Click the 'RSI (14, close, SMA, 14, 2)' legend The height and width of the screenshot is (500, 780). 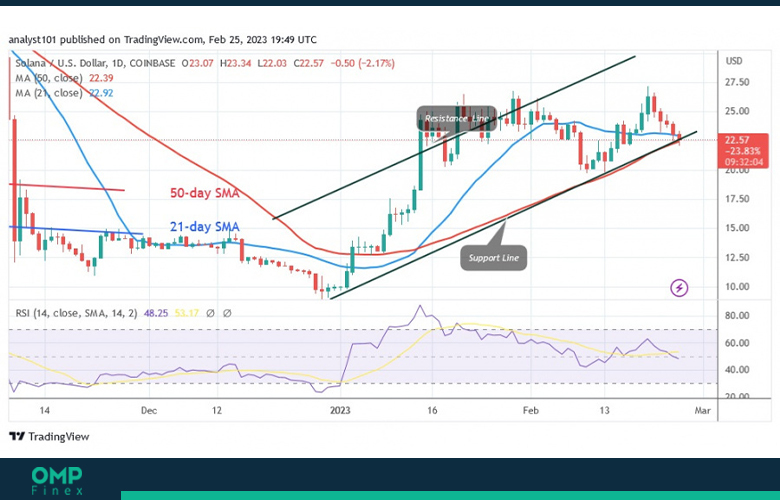(x=76, y=313)
